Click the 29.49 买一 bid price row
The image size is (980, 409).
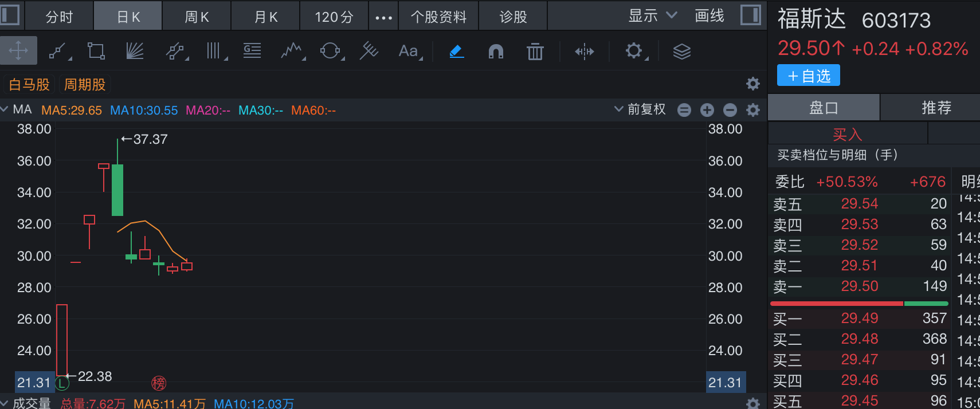click(859, 318)
